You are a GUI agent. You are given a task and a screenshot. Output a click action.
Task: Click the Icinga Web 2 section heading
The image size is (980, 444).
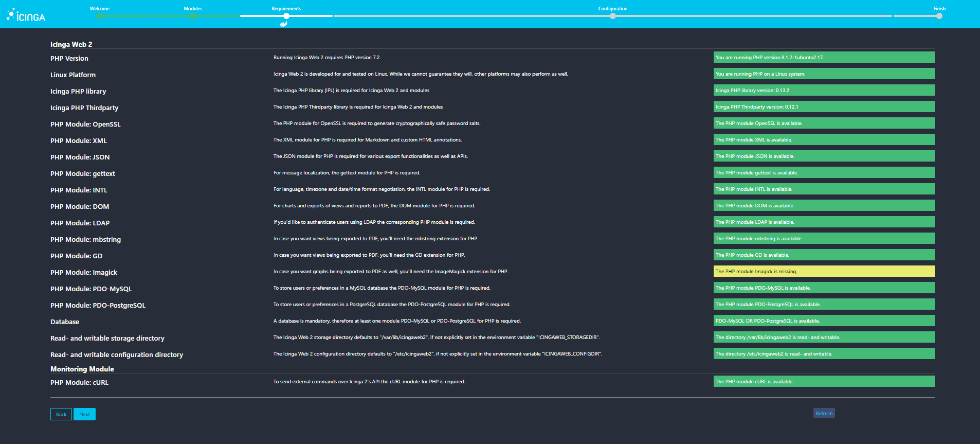coord(71,44)
